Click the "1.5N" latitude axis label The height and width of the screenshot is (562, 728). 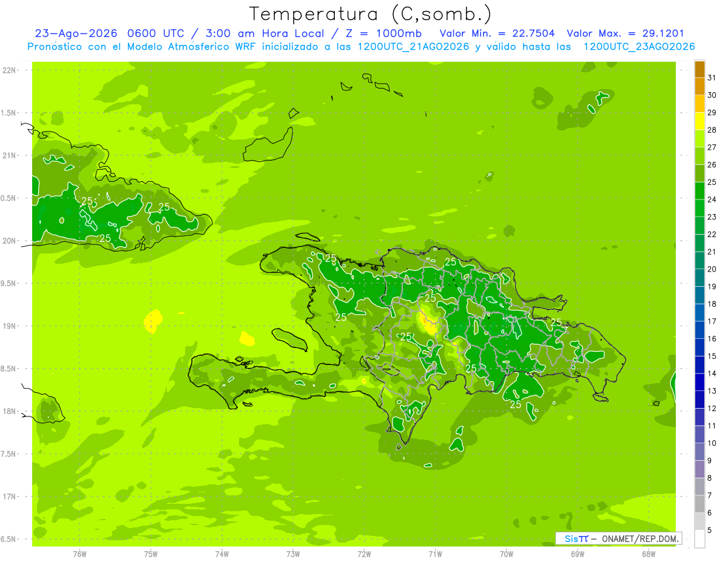(10, 113)
